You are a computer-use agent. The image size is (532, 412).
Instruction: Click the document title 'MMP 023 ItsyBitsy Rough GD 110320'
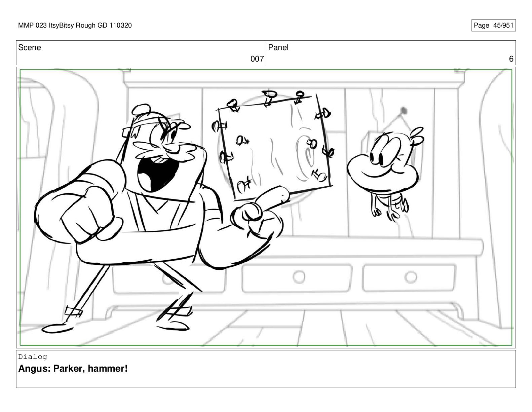(x=75, y=25)
